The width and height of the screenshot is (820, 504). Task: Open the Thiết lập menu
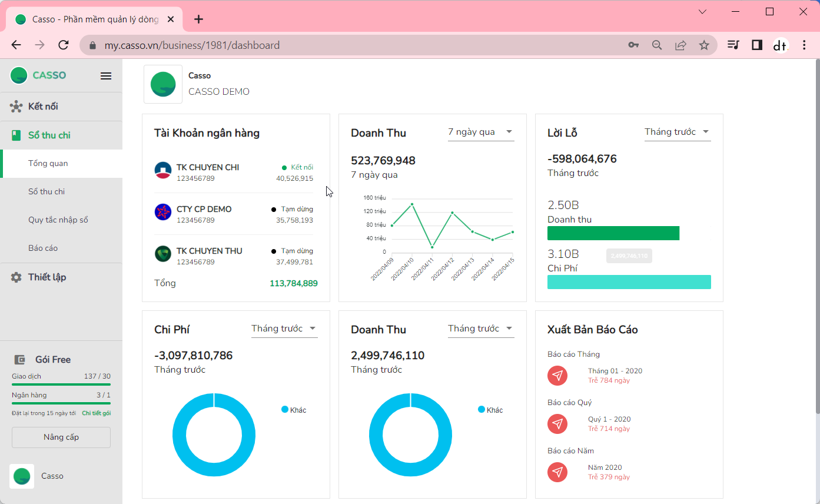tap(61, 277)
